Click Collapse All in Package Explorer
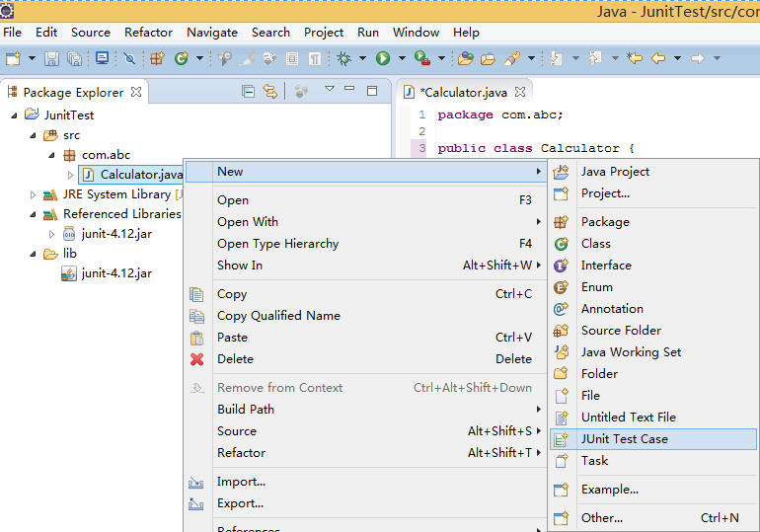The height and width of the screenshot is (532, 760). 248,91
